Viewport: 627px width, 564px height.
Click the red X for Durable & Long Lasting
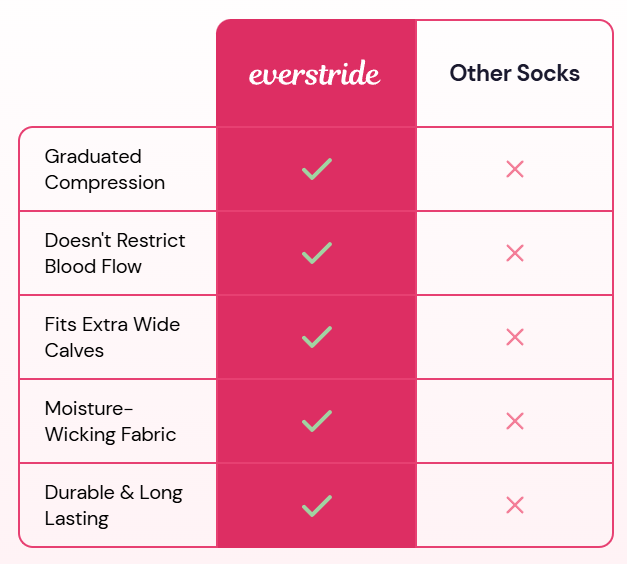point(515,505)
